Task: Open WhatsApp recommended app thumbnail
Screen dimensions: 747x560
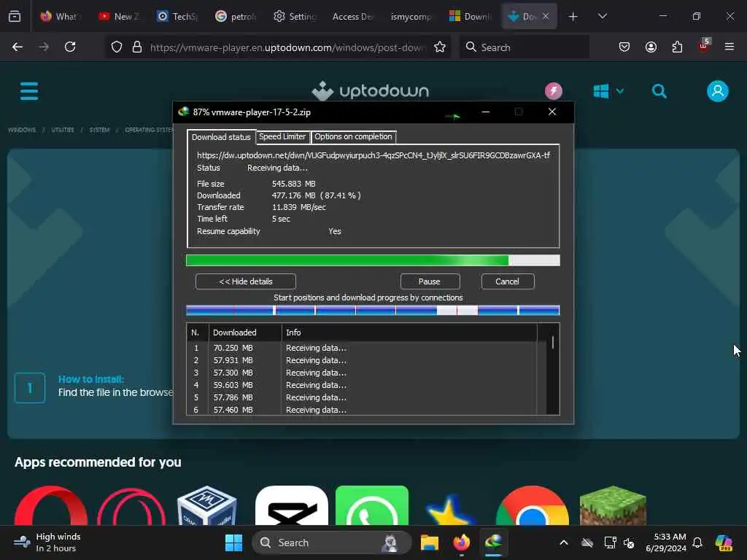Action: click(x=372, y=506)
